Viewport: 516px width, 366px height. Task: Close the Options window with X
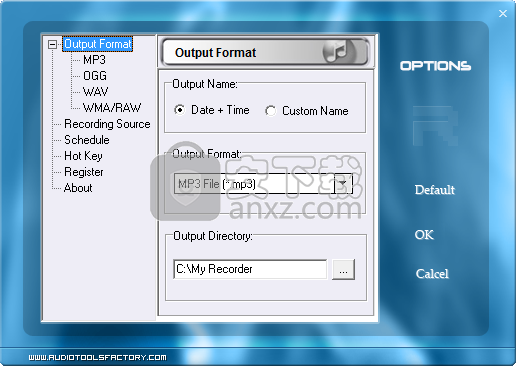point(503,13)
